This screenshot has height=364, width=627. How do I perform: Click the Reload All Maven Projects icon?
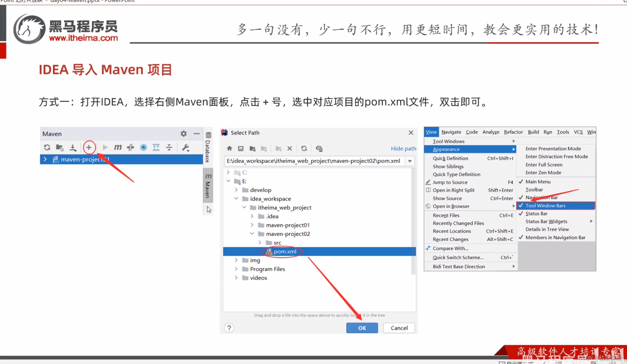pos(47,147)
